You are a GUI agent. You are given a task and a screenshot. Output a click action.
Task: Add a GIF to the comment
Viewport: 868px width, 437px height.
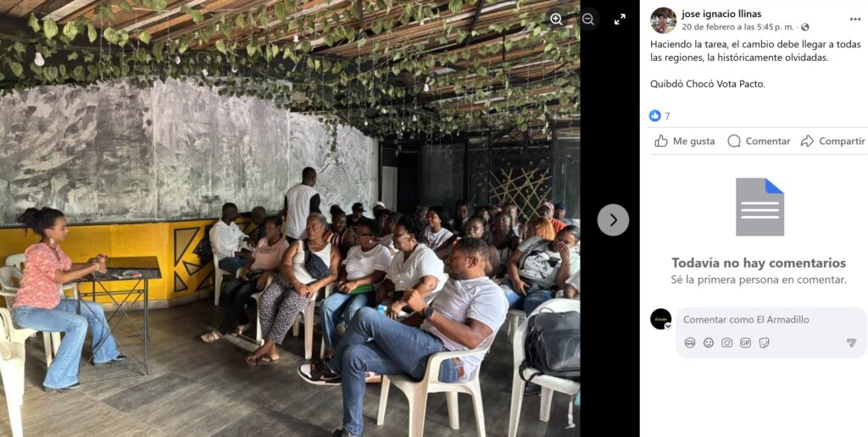(x=746, y=343)
